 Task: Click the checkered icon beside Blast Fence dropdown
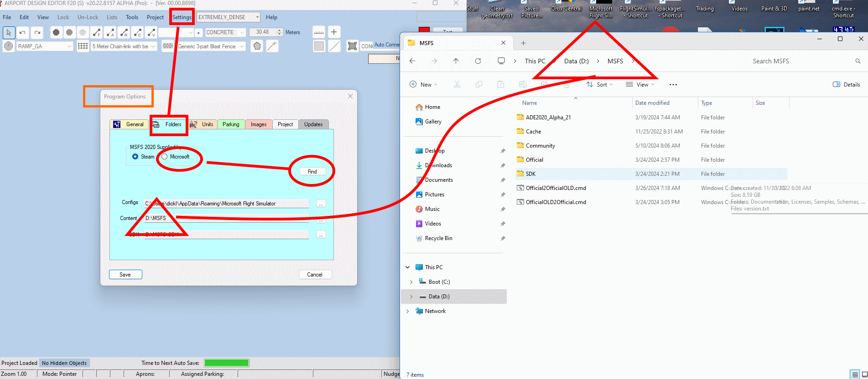[x=168, y=46]
